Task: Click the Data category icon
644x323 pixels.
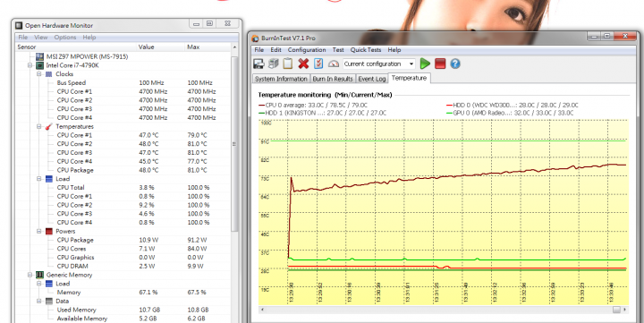Action: pyautogui.click(x=49, y=302)
